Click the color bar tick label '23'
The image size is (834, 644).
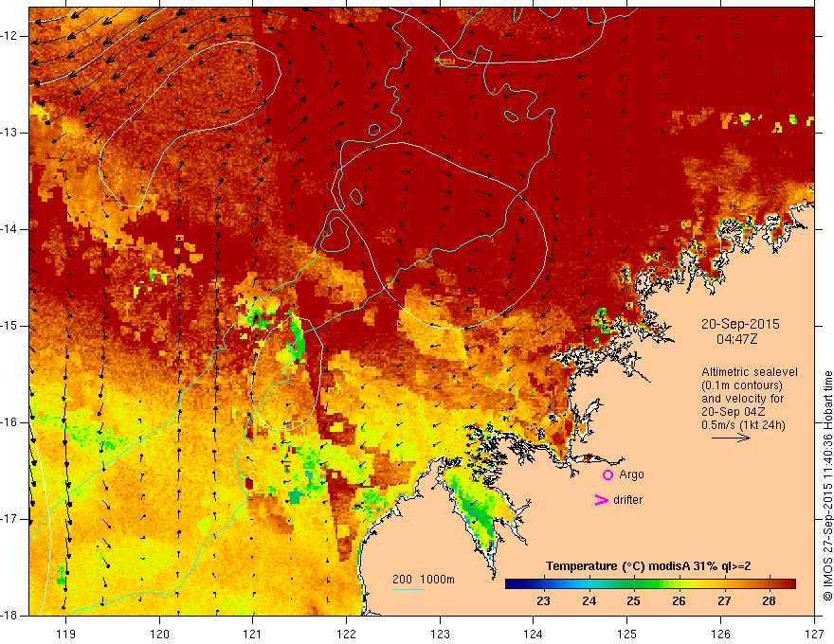pos(543,601)
